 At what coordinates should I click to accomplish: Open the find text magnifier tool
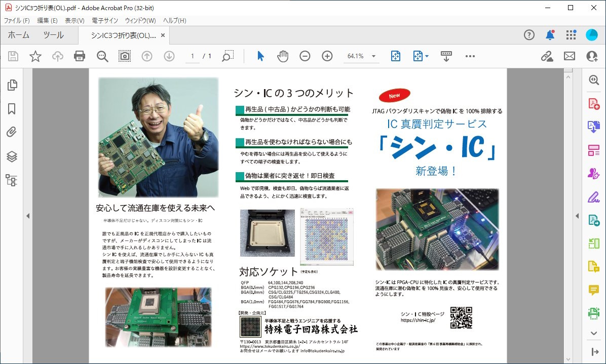click(102, 56)
